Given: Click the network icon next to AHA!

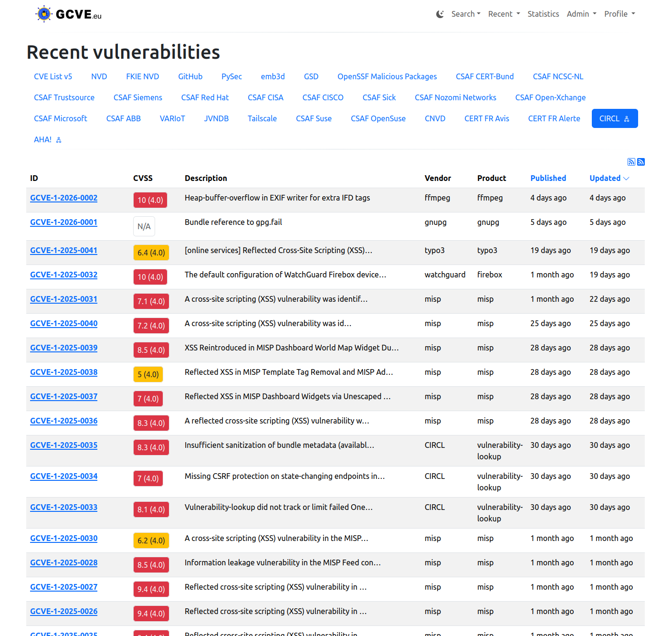Looking at the screenshot, I should click(59, 140).
